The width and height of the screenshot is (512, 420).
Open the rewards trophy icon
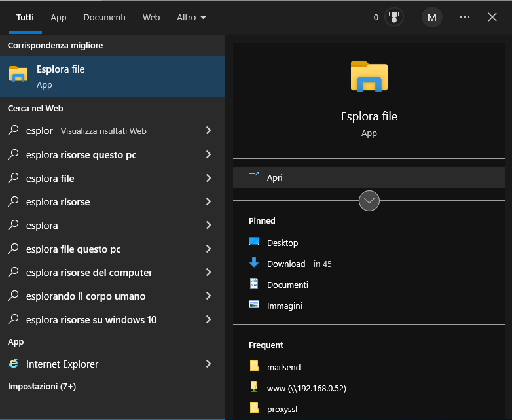(x=393, y=17)
